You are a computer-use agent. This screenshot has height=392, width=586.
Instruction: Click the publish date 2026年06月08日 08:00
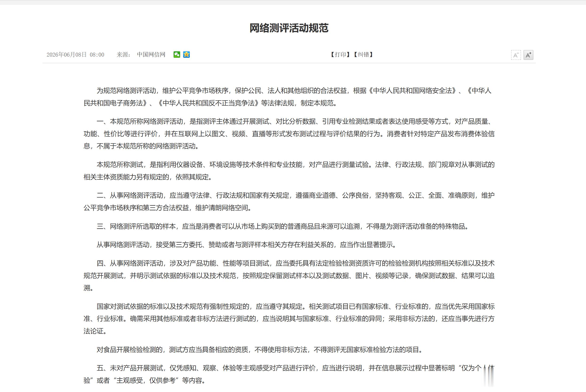pyautogui.click(x=75, y=55)
